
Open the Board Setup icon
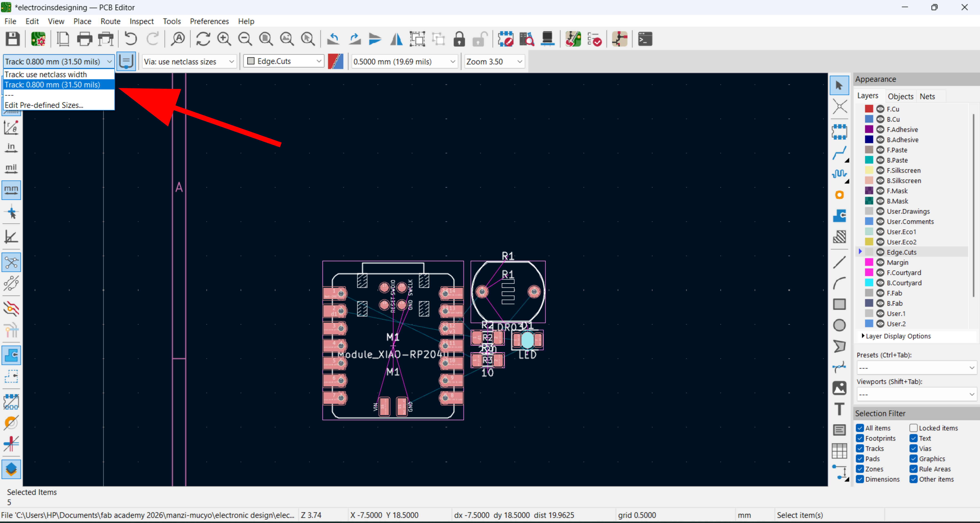pos(38,39)
